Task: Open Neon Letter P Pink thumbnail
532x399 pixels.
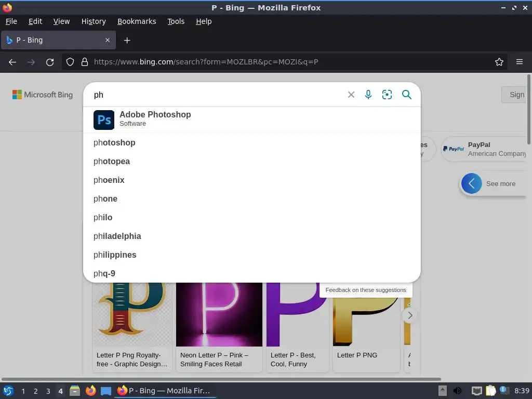Action: tap(219, 327)
